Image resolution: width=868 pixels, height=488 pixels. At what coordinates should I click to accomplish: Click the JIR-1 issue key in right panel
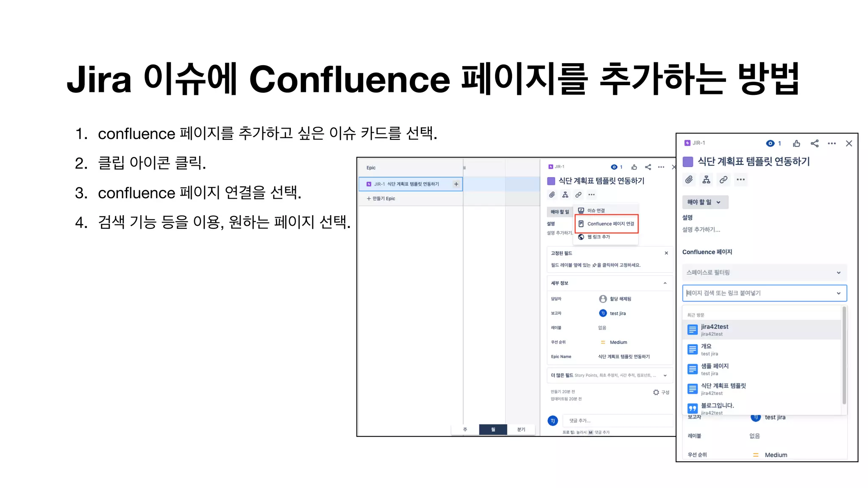[x=699, y=143]
